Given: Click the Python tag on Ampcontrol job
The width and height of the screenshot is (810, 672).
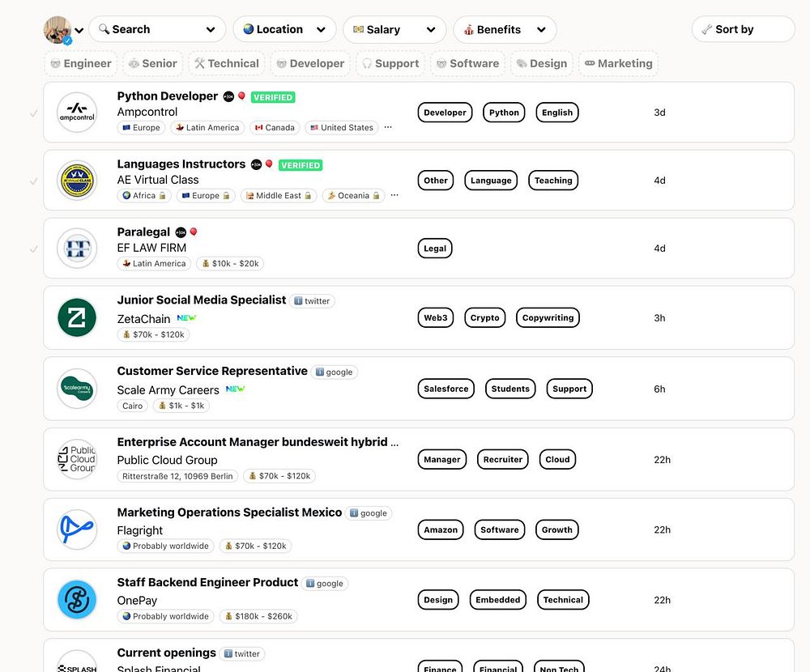Looking at the screenshot, I should pyautogui.click(x=504, y=113).
